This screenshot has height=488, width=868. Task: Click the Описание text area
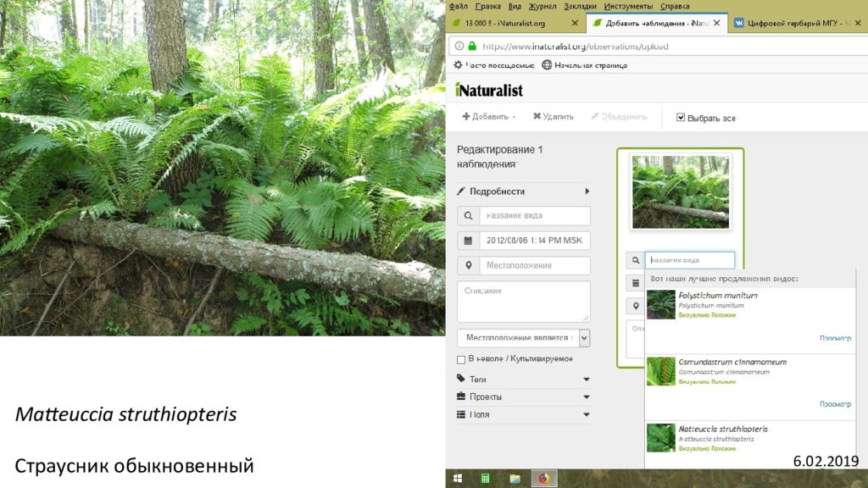tap(524, 302)
